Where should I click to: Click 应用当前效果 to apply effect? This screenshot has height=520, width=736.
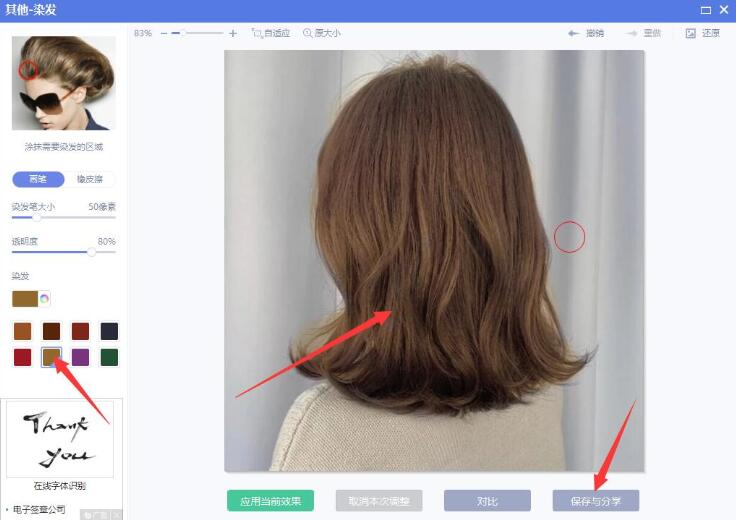point(270,501)
